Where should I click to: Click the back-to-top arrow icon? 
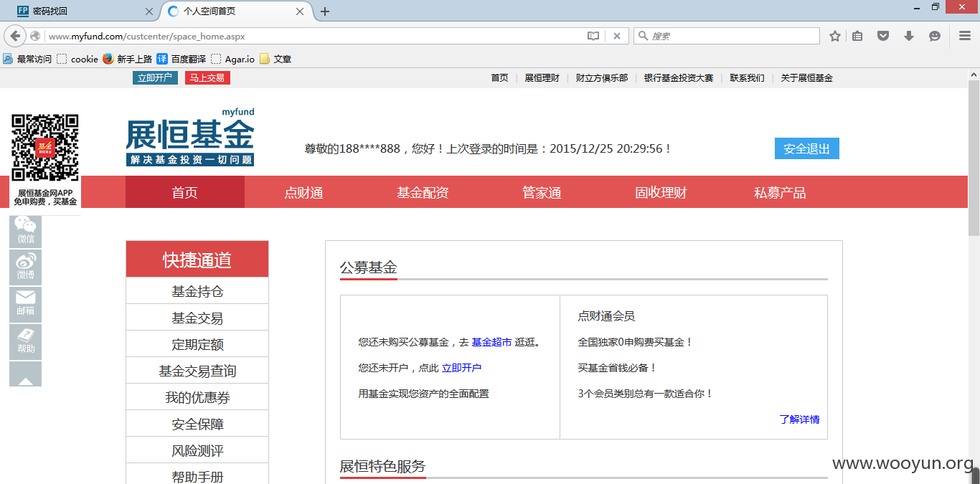[25, 374]
